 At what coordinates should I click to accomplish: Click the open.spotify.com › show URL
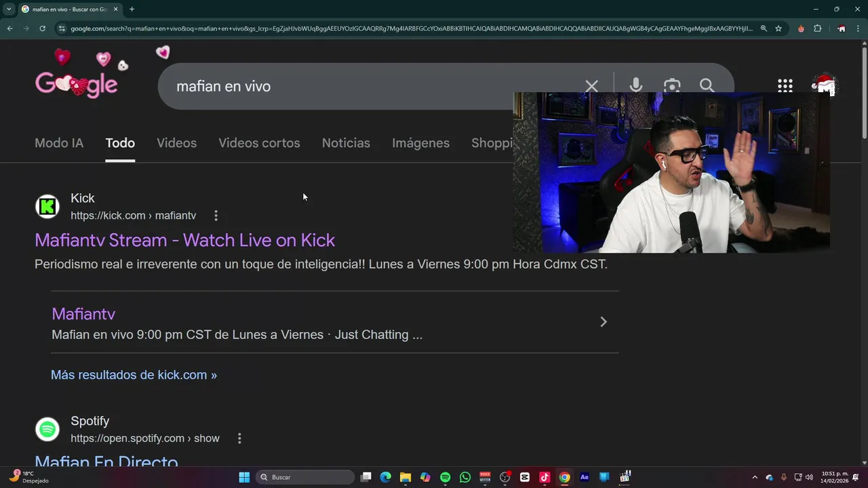(145, 439)
